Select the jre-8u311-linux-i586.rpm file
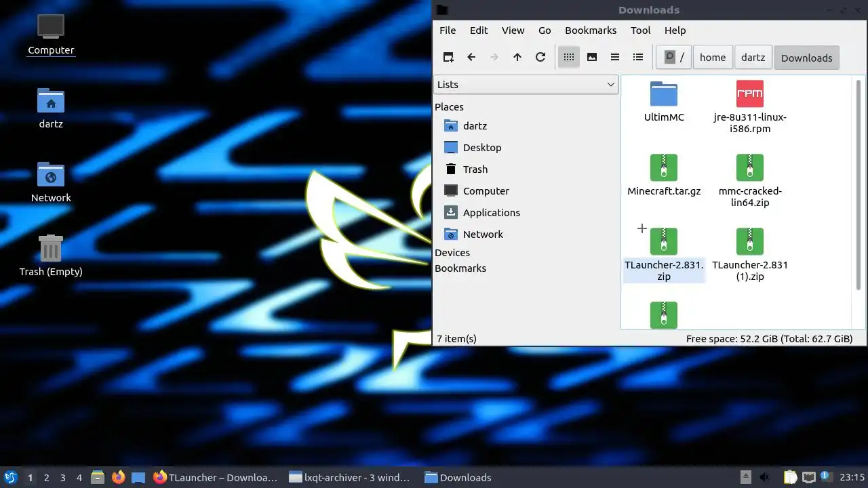This screenshot has height=488, width=868. (750, 107)
